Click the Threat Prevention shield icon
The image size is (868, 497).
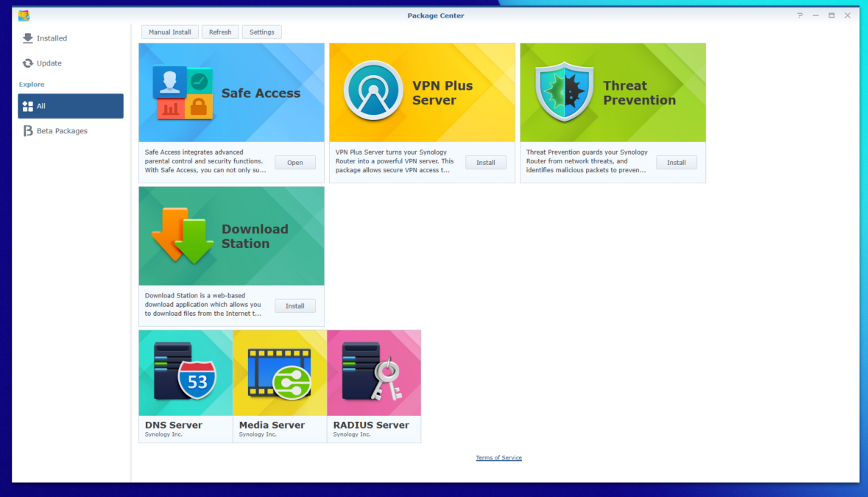tap(564, 92)
